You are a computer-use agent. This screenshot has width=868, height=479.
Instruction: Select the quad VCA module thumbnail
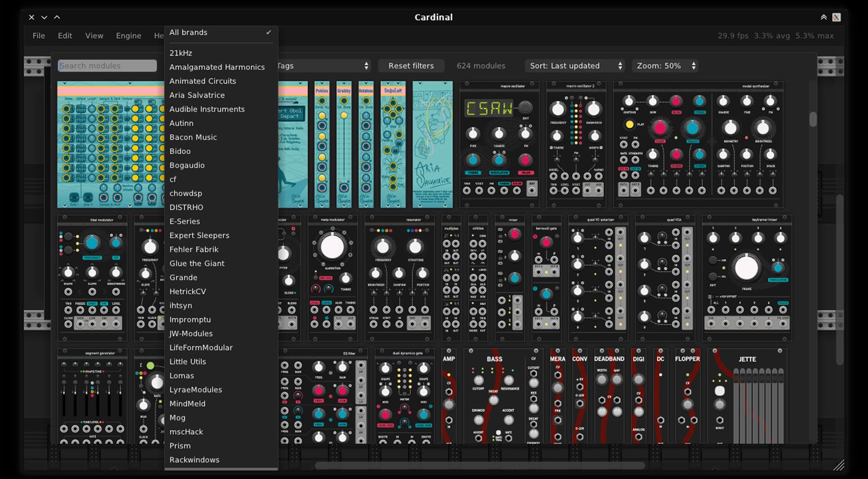point(665,279)
